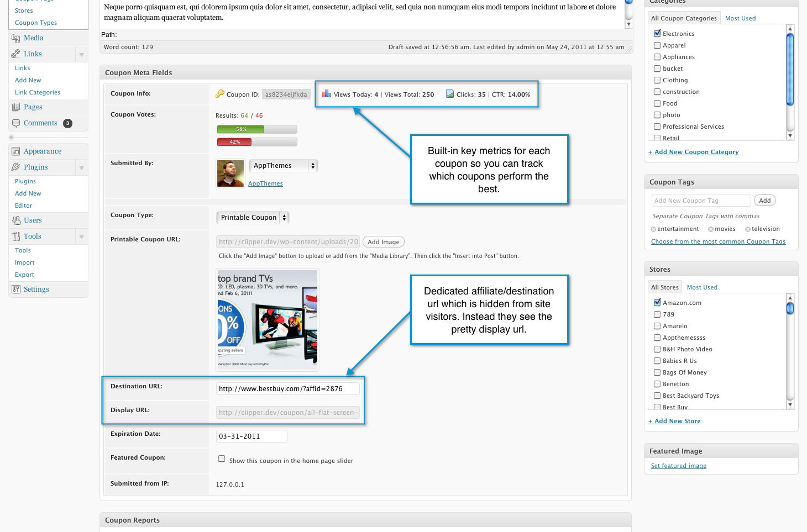Collapse the Tools sidebar submenu arrow
Viewport: 807px width, 532px height.
tap(81, 237)
